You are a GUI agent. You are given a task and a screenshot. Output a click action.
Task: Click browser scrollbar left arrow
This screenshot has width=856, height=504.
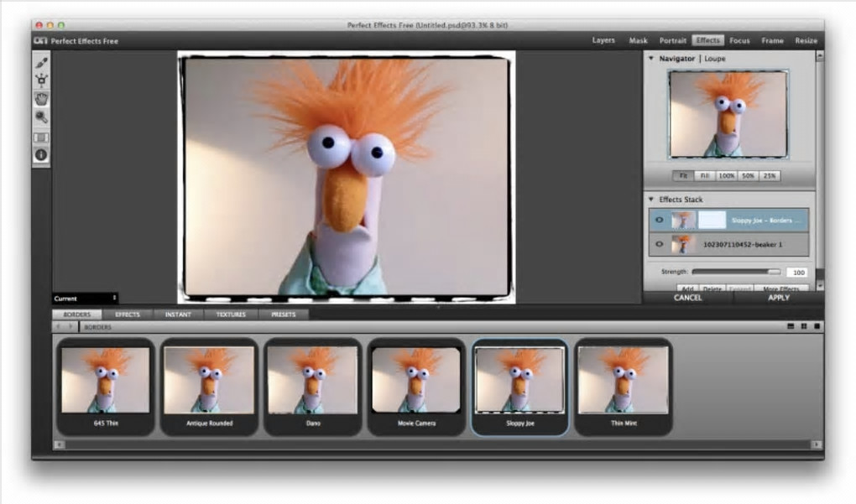pyautogui.click(x=59, y=444)
